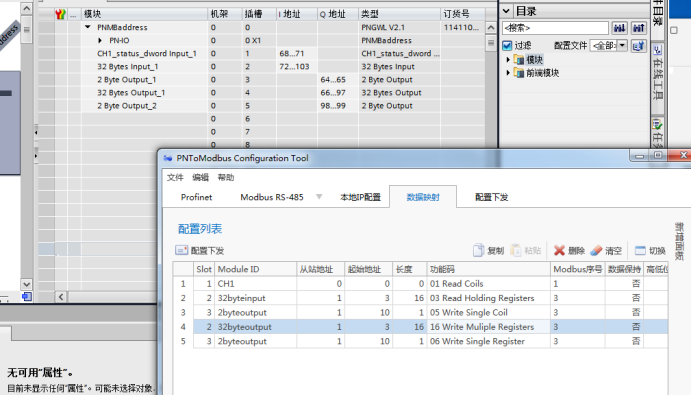
Task: Click profile icon next to 配置文件 dropdown
Action: click(x=639, y=45)
